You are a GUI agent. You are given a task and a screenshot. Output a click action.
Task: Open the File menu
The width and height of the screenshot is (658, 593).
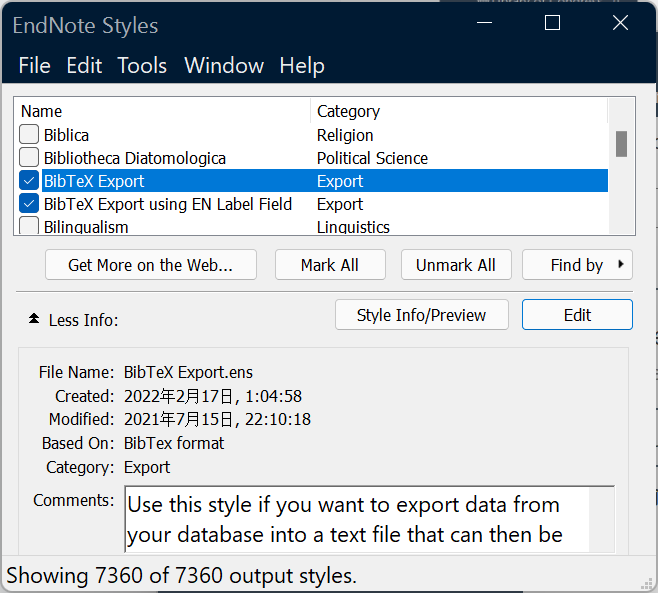tap(34, 66)
